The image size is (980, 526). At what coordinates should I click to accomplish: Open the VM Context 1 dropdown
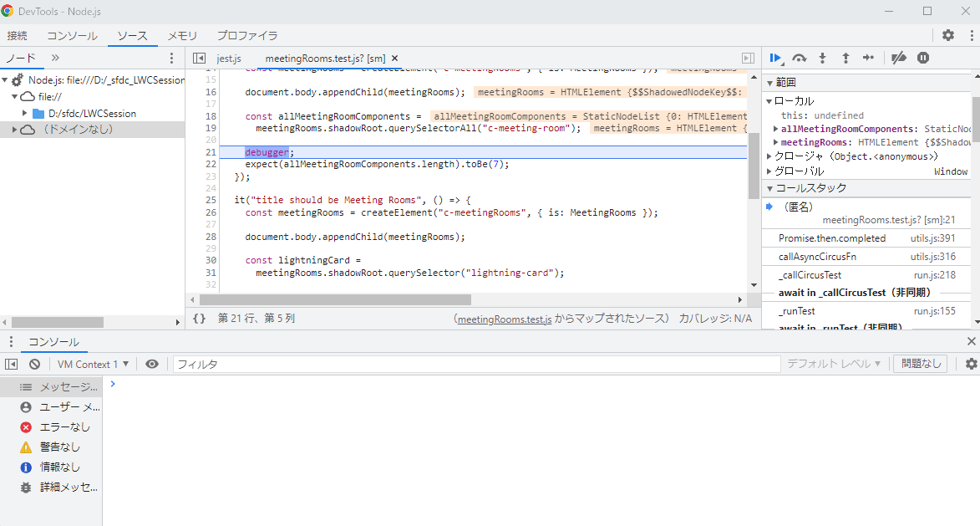93,364
